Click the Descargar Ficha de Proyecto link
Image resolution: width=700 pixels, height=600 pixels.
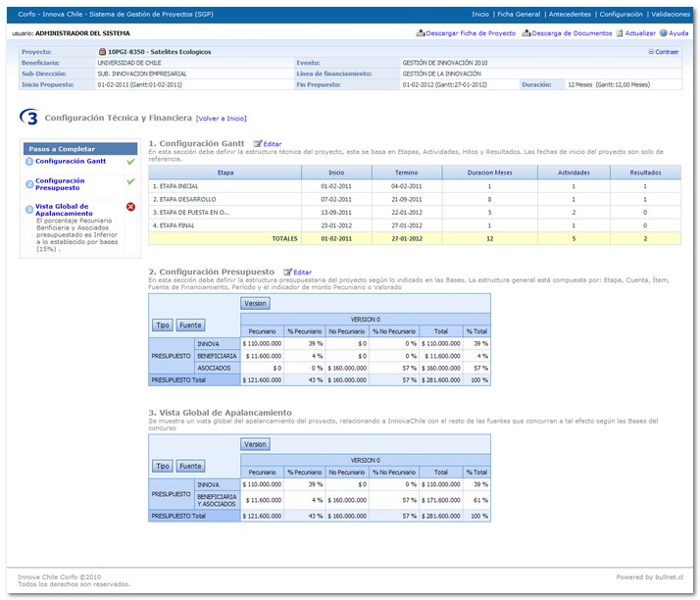[x=471, y=33]
